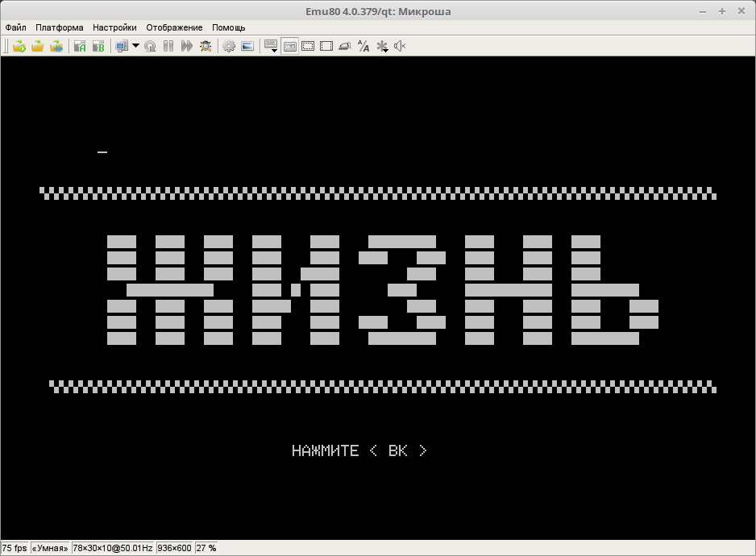The image size is (756, 556).
Task: Mute sound with speaker icon
Action: click(x=401, y=46)
